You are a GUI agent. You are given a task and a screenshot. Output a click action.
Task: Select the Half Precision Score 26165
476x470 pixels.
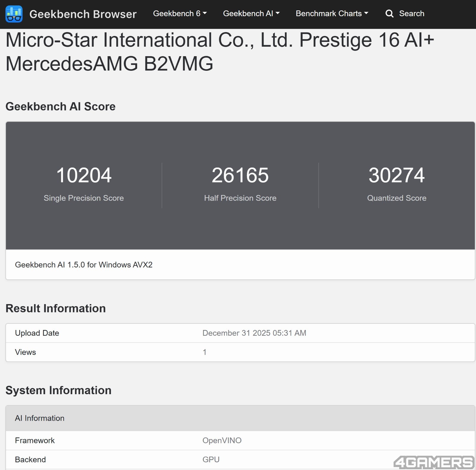point(240,175)
